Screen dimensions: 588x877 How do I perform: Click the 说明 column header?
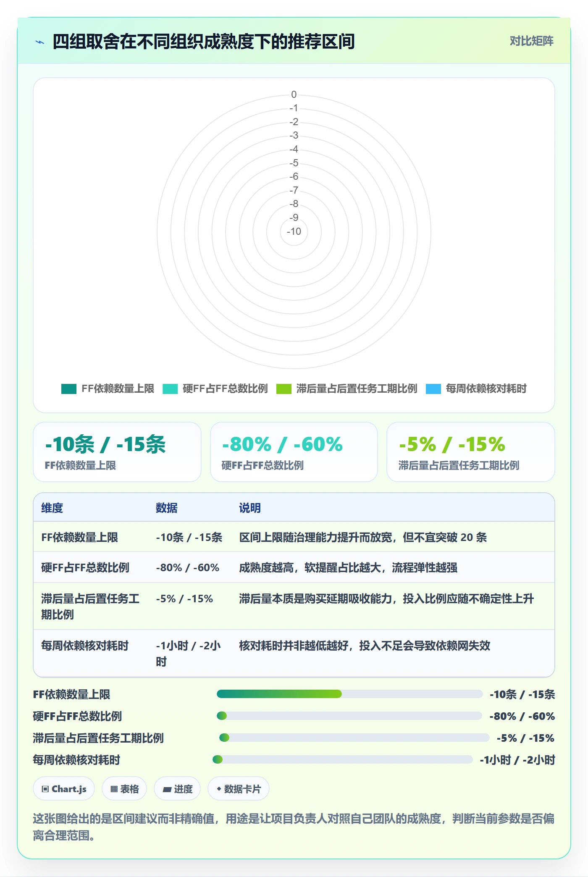pyautogui.click(x=250, y=508)
